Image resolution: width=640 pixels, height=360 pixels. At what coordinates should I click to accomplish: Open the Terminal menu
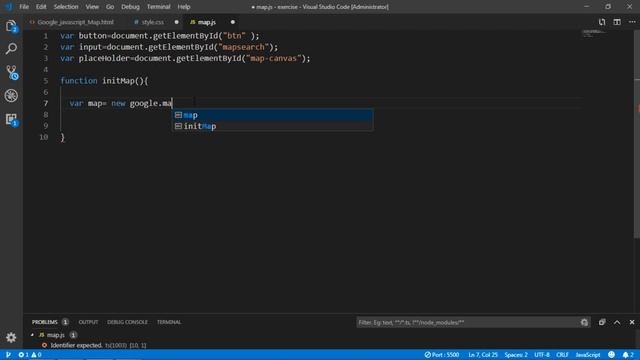[158, 7]
